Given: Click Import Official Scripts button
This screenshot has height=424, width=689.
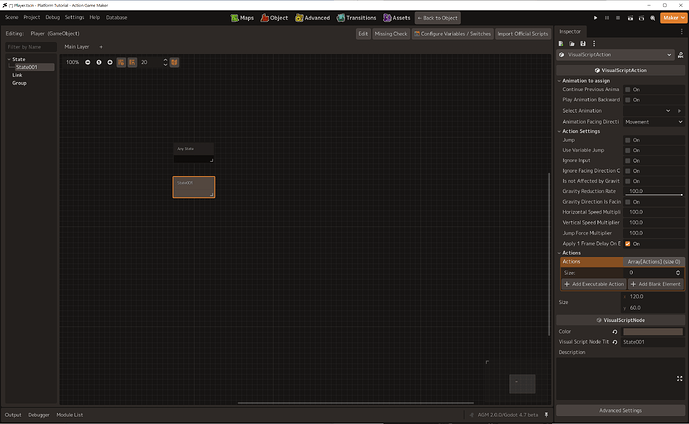Looking at the screenshot, I should (522, 34).
